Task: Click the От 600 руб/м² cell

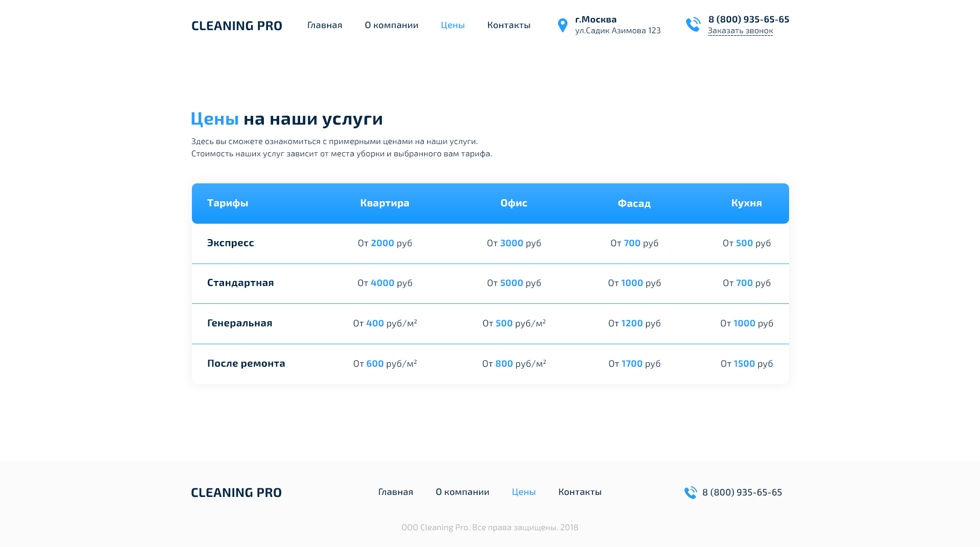Action: pos(385,364)
